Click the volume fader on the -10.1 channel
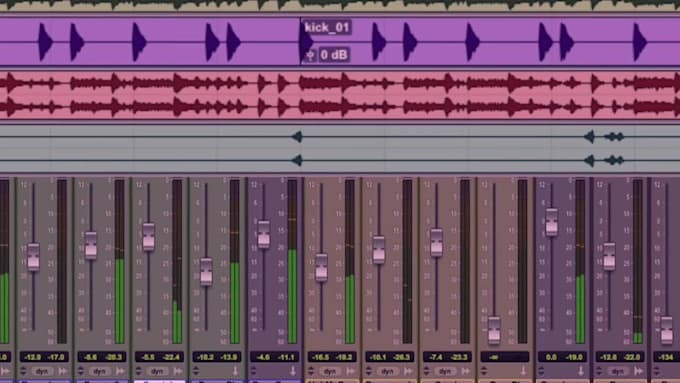680x383 pixels. pyautogui.click(x=379, y=250)
